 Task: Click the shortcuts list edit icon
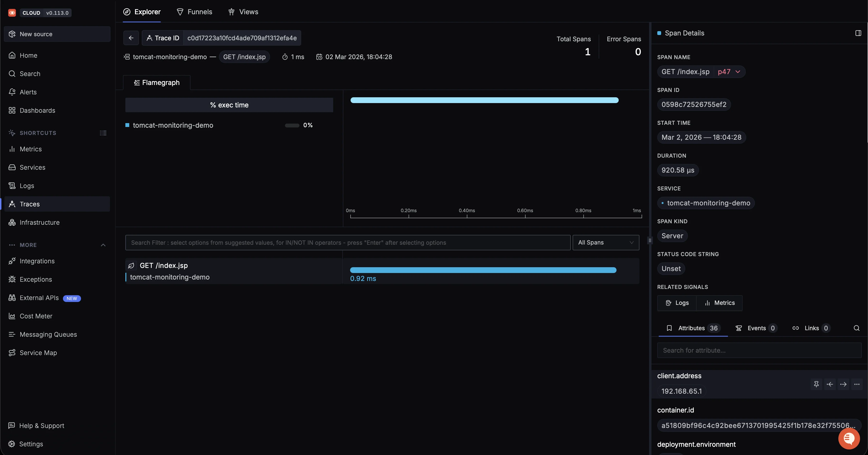click(103, 133)
